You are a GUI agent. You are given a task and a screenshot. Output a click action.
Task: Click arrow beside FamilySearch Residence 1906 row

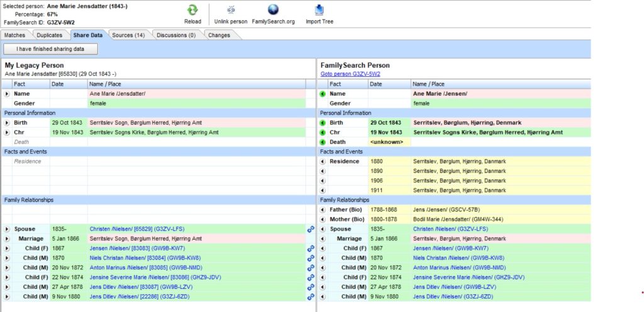coord(323,181)
